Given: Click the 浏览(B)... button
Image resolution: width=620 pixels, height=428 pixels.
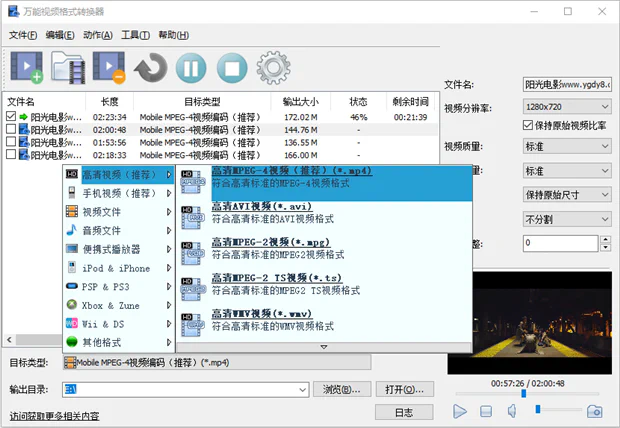Looking at the screenshot, I should pyautogui.click(x=342, y=390).
